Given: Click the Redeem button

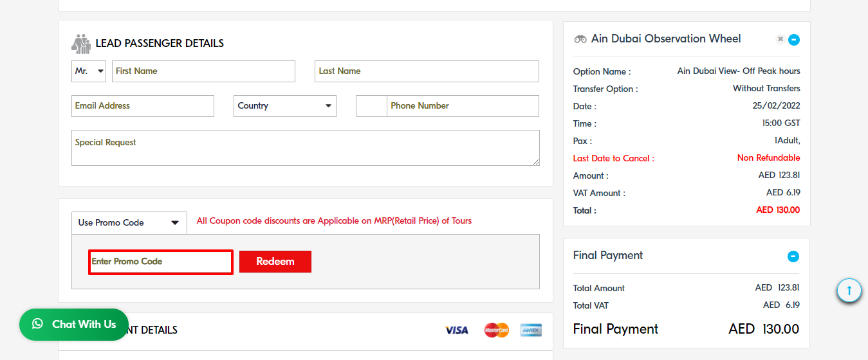Looking at the screenshot, I should (275, 262).
